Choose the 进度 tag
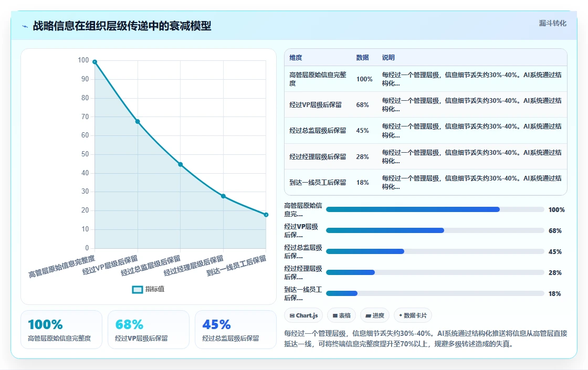588x370 pixels. pyautogui.click(x=375, y=315)
